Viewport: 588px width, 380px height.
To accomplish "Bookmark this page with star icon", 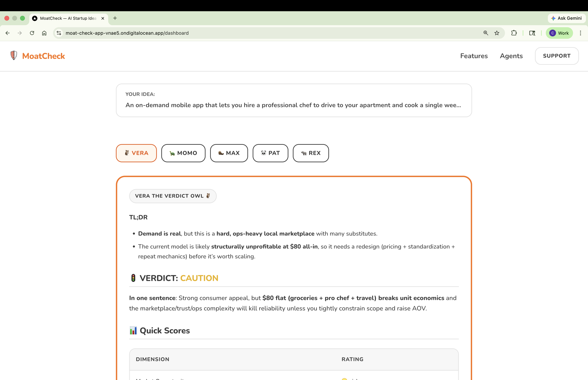I will [497, 33].
